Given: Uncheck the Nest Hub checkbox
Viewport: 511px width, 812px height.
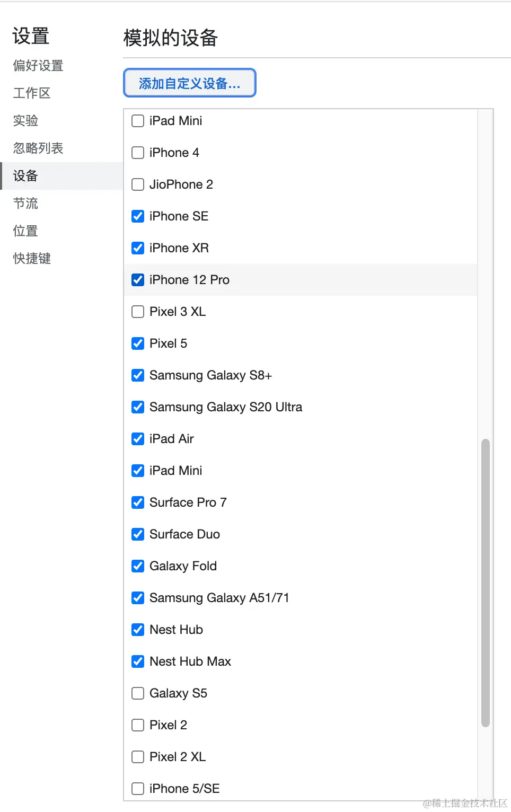Looking at the screenshot, I should pyautogui.click(x=138, y=630).
